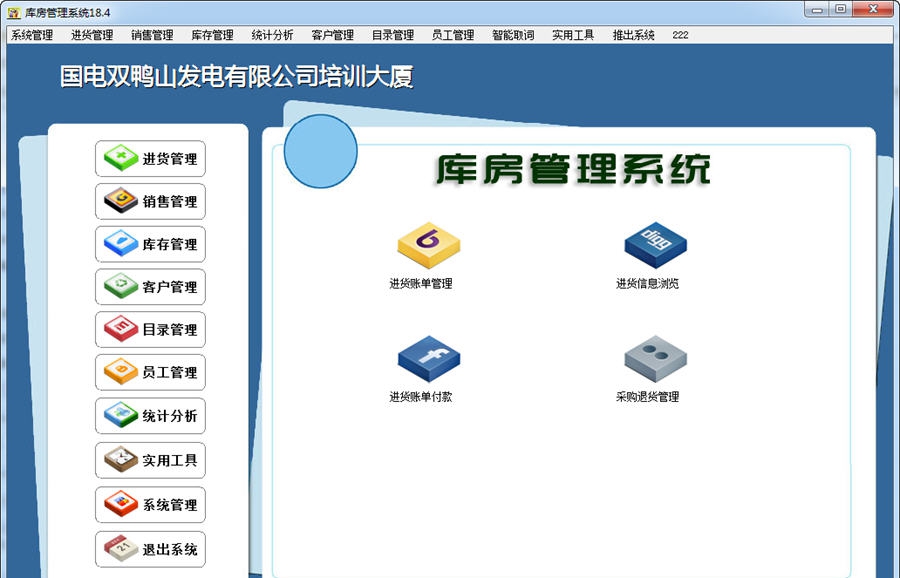Open 库存管理 from the sidebar
This screenshot has width=900, height=578.
click(x=149, y=244)
